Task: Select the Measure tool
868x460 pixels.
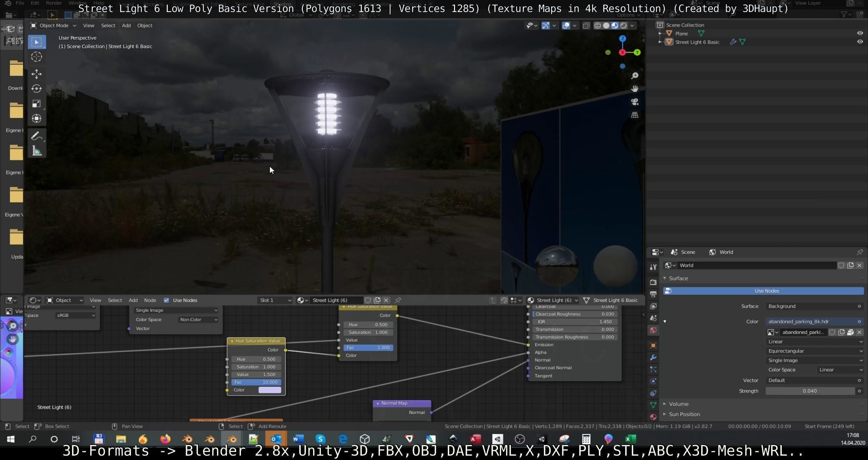Action: 37,151
